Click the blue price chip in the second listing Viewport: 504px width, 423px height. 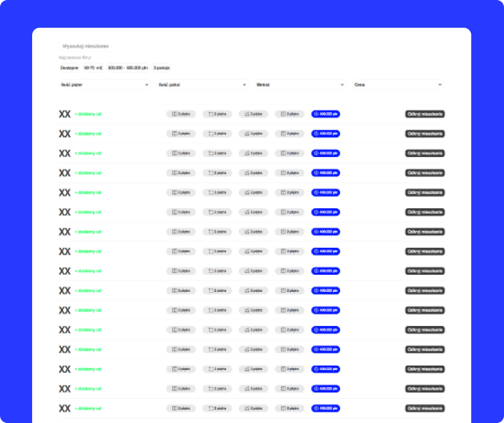(x=326, y=134)
